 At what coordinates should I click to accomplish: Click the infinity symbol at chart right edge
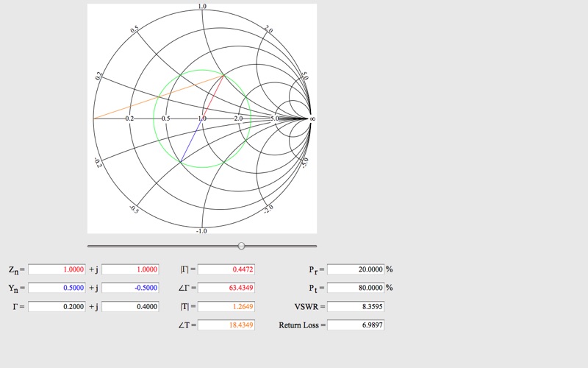coord(313,118)
